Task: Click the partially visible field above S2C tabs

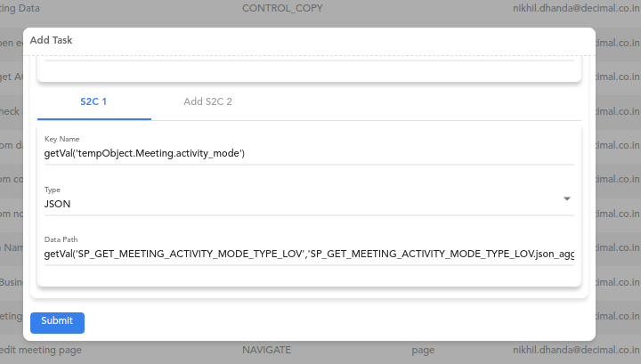Action: pyautogui.click(x=309, y=59)
